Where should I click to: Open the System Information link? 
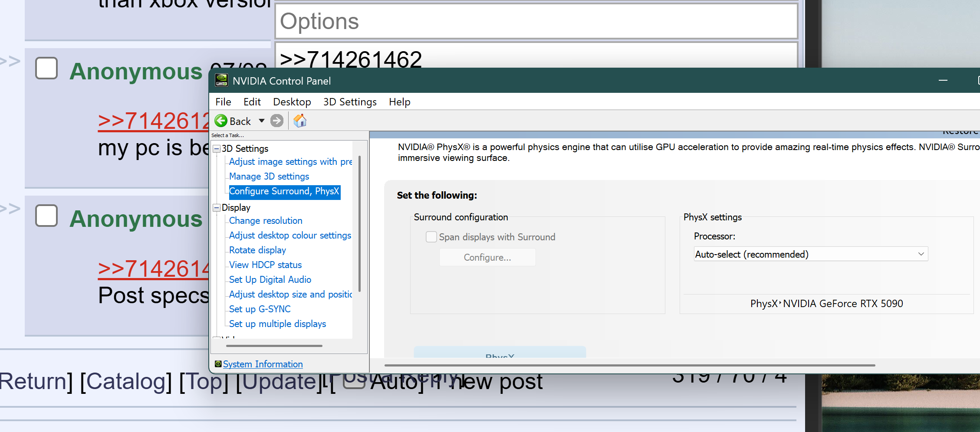click(263, 364)
